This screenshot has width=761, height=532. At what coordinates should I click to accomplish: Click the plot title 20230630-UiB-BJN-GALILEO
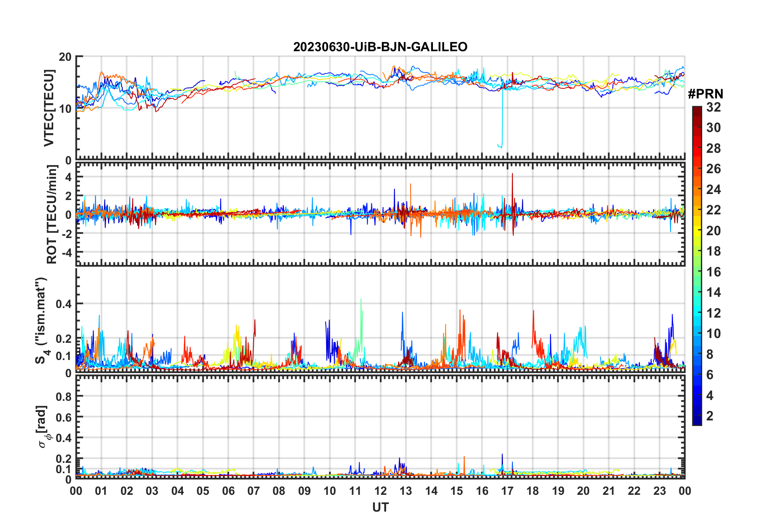380,47
